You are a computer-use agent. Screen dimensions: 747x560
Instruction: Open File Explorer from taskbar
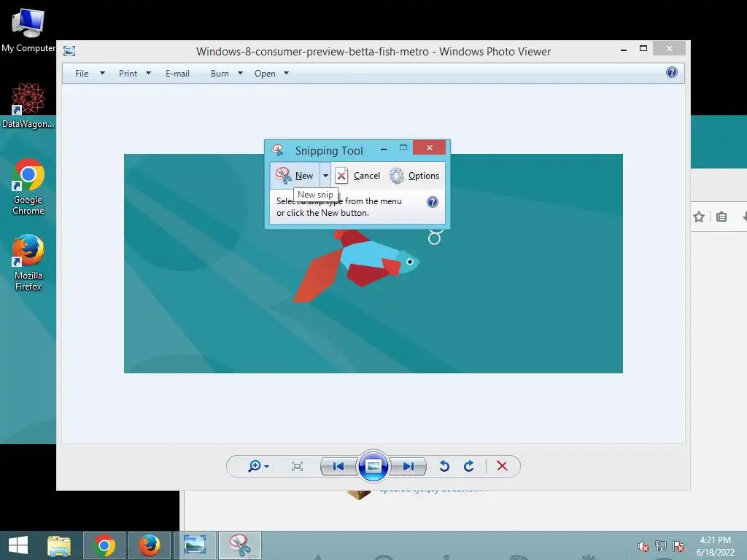pos(59,545)
